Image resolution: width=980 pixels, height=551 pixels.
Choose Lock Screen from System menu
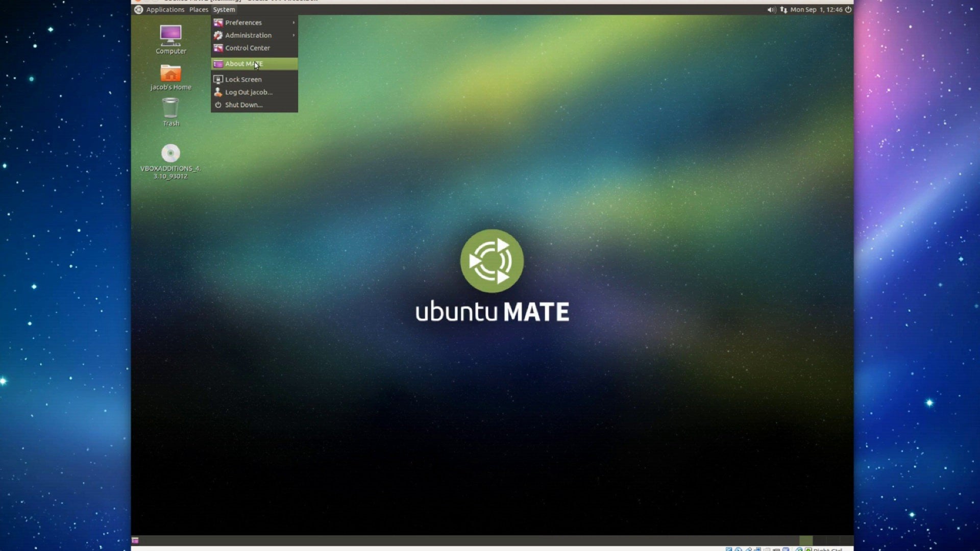254,80
